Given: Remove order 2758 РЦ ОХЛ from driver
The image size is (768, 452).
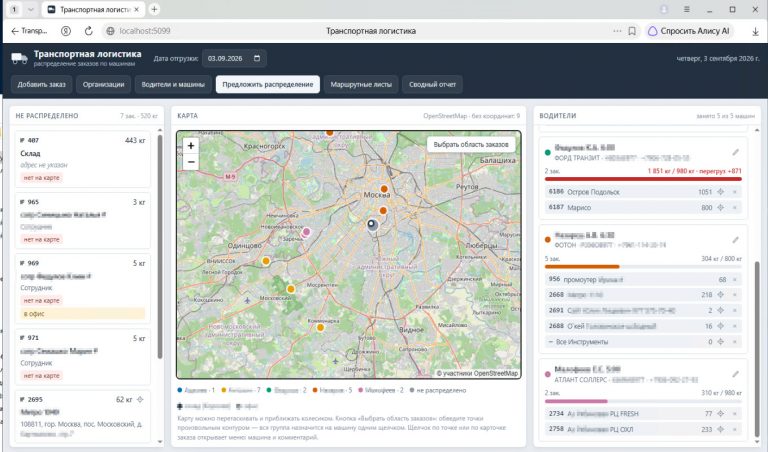Looking at the screenshot, I should click(x=735, y=429).
